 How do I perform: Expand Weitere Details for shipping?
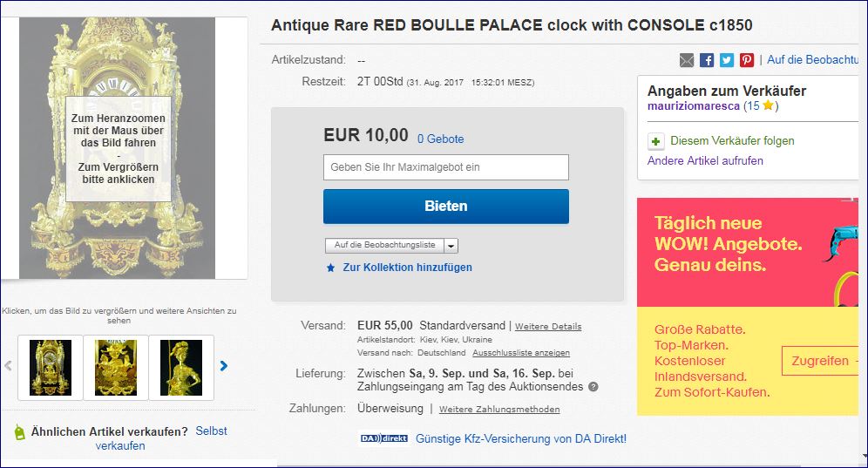click(548, 327)
